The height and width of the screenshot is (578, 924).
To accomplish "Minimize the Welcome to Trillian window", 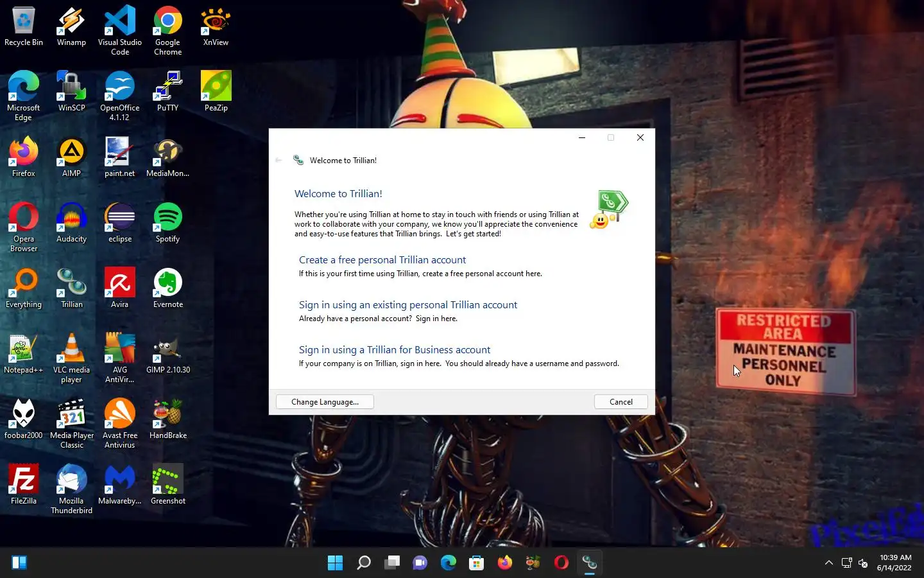I will 582,137.
